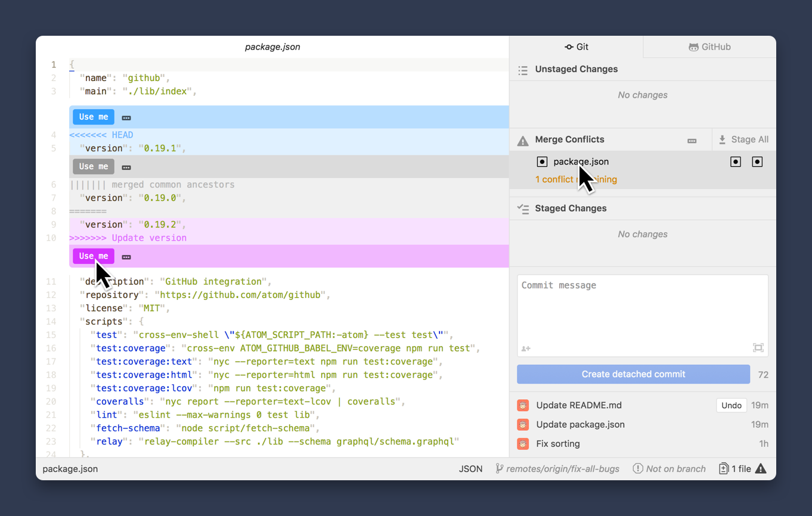The image size is (812, 516).
Task: Expand the commit message editor icon
Action: tap(758, 348)
